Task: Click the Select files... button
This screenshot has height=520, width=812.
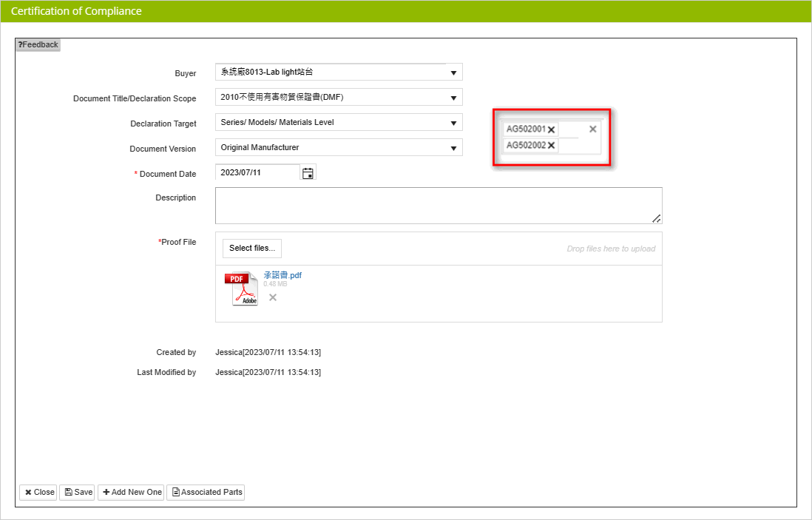Action: coord(252,248)
